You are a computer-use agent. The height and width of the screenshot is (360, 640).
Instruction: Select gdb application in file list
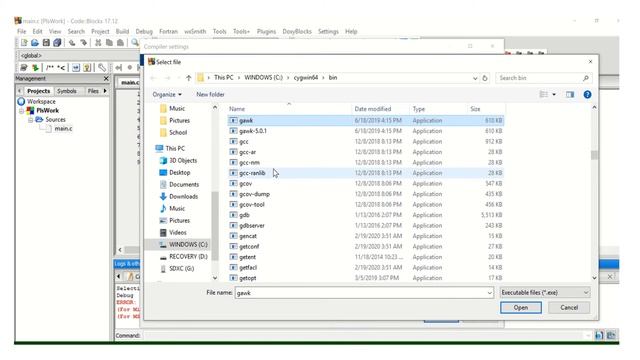click(x=244, y=215)
